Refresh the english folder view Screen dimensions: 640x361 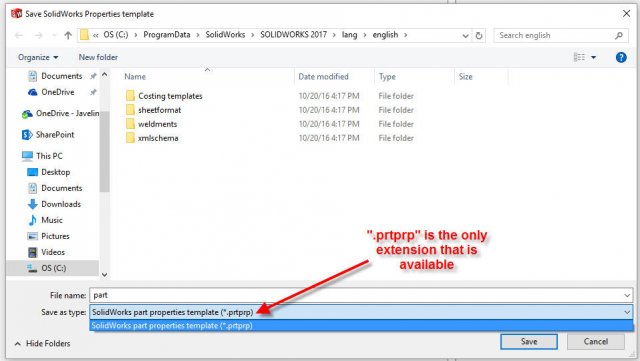[479, 36]
